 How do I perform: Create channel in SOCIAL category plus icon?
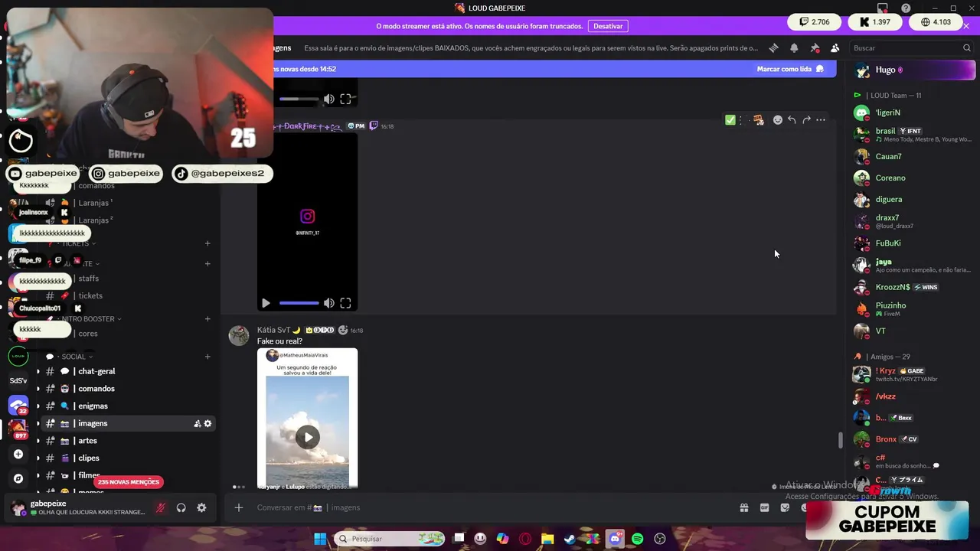click(x=207, y=357)
